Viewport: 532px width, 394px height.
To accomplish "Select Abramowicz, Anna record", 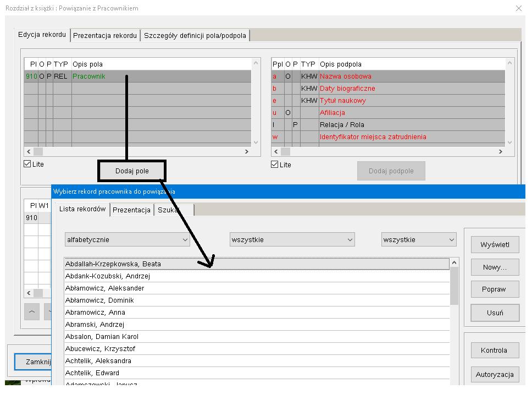I will click(257, 313).
